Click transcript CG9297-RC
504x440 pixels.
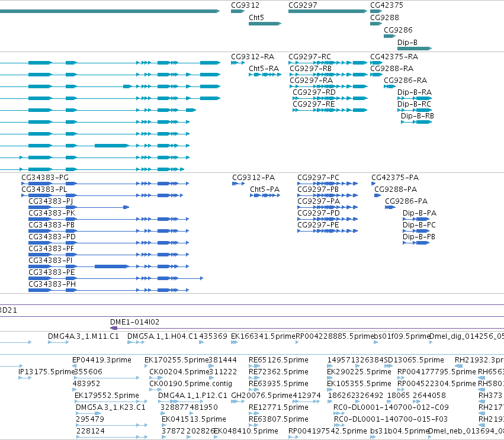coord(310,57)
